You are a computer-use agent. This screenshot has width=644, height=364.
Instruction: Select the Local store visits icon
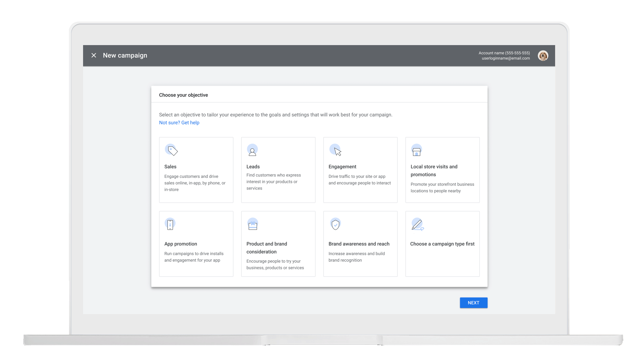pos(417,150)
